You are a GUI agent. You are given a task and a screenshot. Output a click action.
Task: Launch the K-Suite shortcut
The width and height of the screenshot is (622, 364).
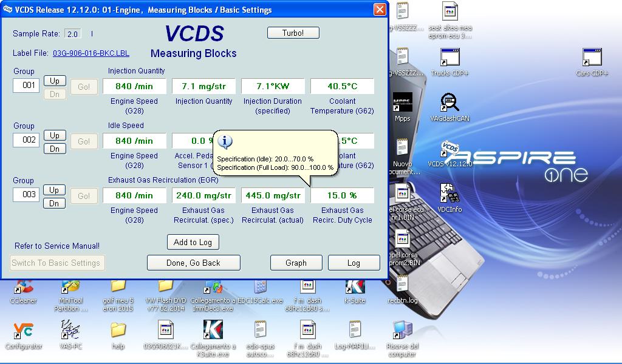[355, 286]
